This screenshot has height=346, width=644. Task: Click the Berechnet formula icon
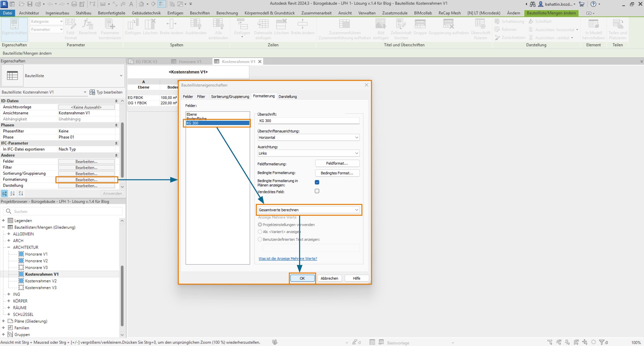tap(88, 27)
